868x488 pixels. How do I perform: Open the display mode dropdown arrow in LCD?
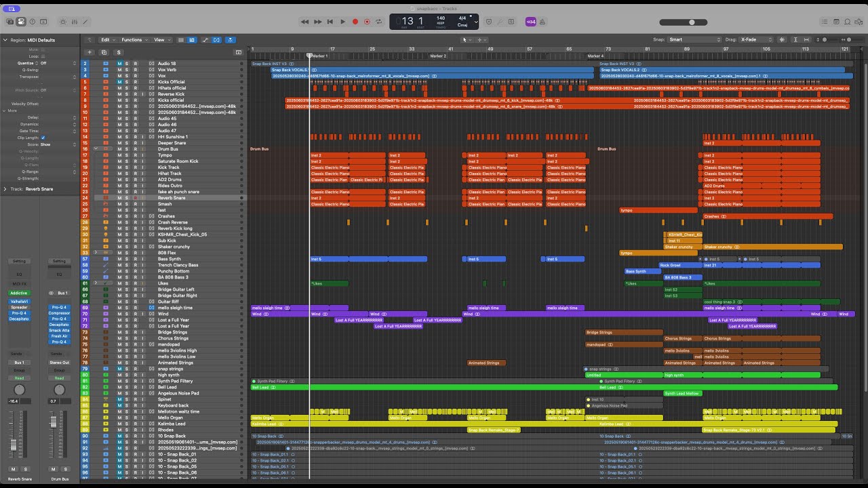click(476, 22)
